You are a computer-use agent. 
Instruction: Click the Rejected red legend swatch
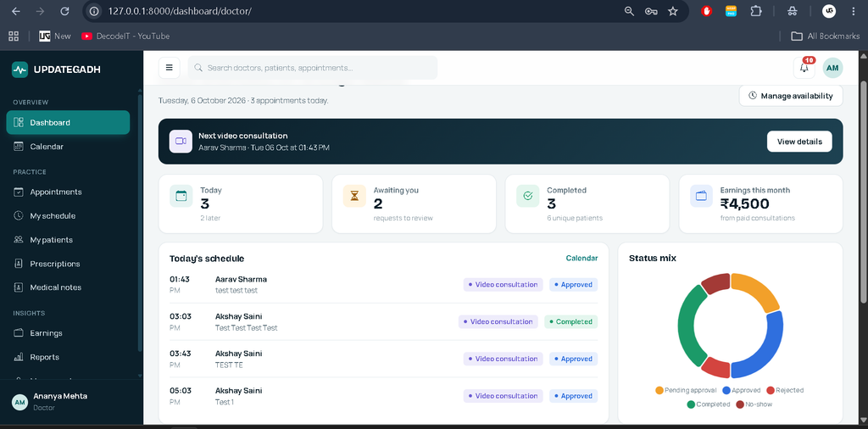coord(770,390)
